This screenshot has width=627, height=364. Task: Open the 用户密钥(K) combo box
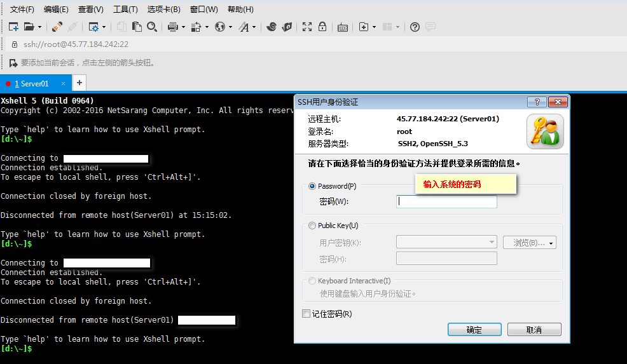pyautogui.click(x=446, y=242)
